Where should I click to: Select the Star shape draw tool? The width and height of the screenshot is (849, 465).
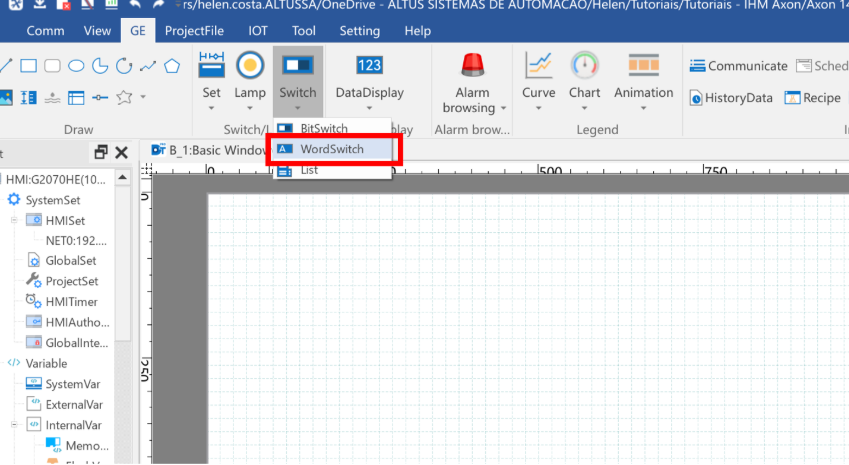pyautogui.click(x=124, y=97)
